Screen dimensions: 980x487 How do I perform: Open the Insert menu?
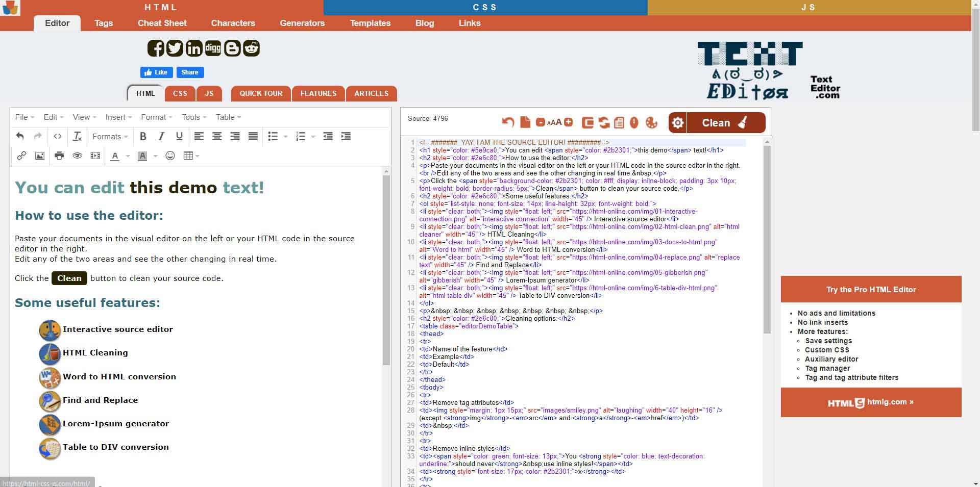[118, 117]
